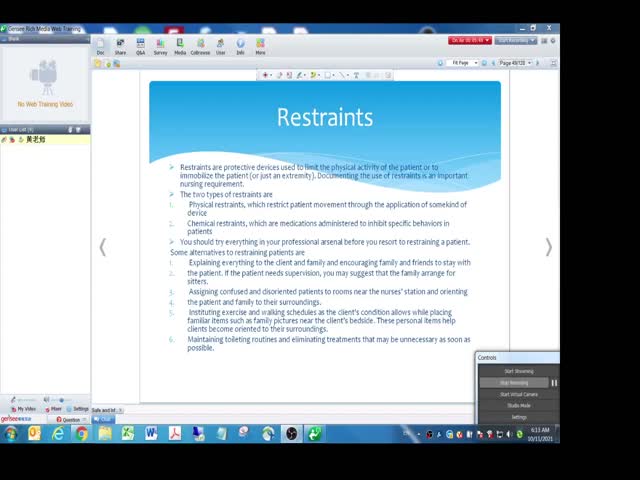Viewport: 640px width, 480px height.
Task: Go to the previous slide with left chevron
Action: pyautogui.click(x=103, y=247)
